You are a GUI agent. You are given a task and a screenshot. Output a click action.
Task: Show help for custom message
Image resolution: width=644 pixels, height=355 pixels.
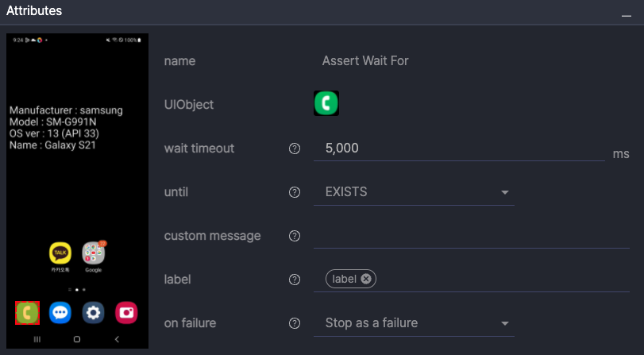295,236
